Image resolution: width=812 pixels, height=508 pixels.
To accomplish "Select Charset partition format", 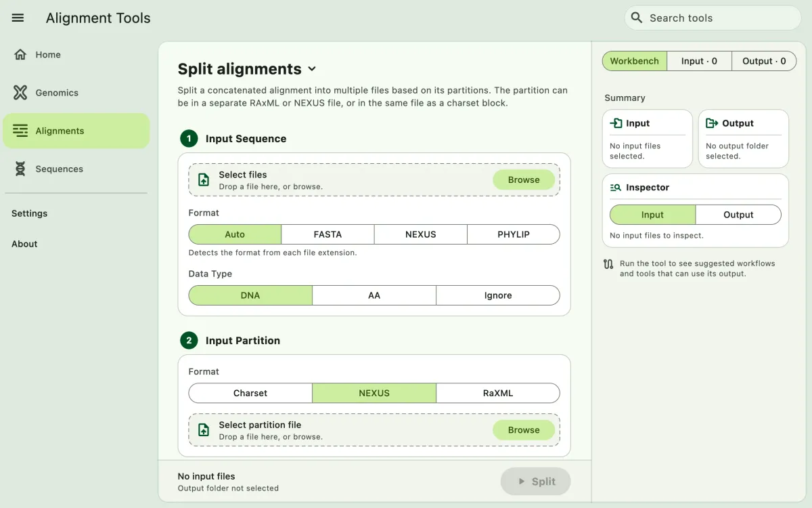I will point(250,393).
